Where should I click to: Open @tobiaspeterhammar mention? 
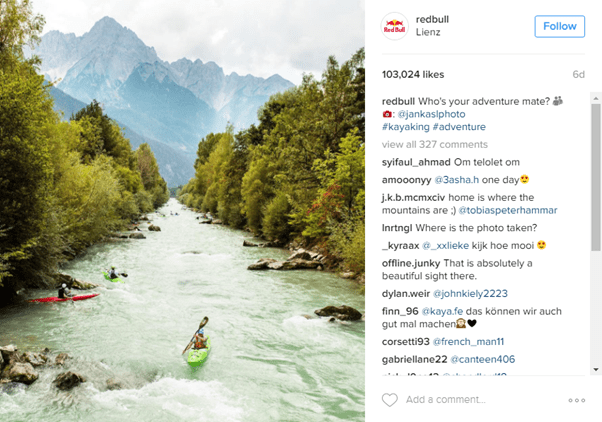tap(508, 210)
